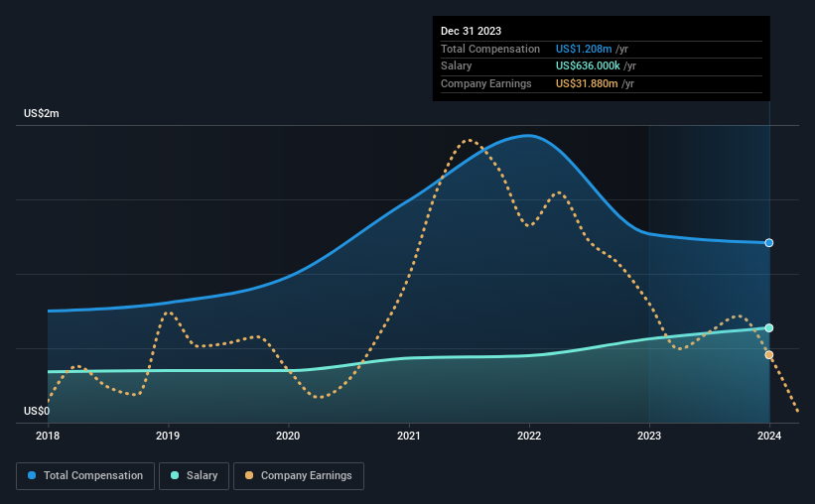Click the teal Salary data point at 2024
Screen dimensions: 815x504
[768, 327]
